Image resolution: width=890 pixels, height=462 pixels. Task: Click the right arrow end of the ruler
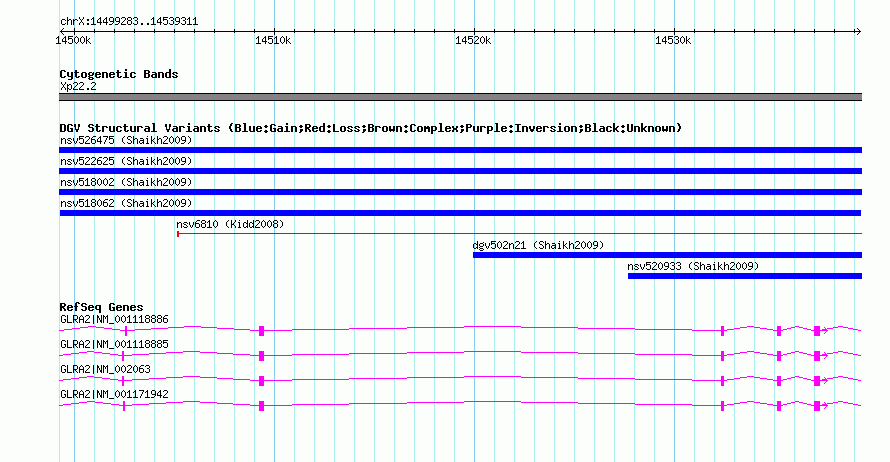[858, 32]
